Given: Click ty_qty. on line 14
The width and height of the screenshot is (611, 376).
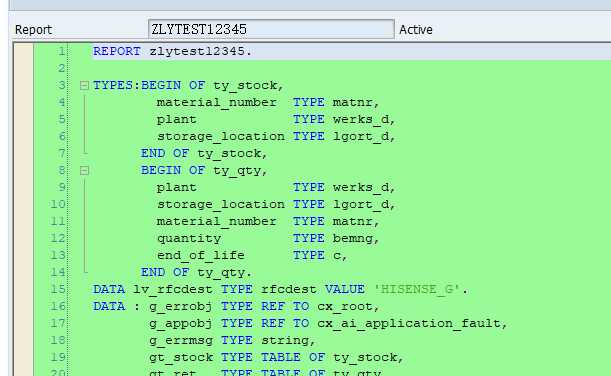Looking at the screenshot, I should pyautogui.click(x=224, y=273).
